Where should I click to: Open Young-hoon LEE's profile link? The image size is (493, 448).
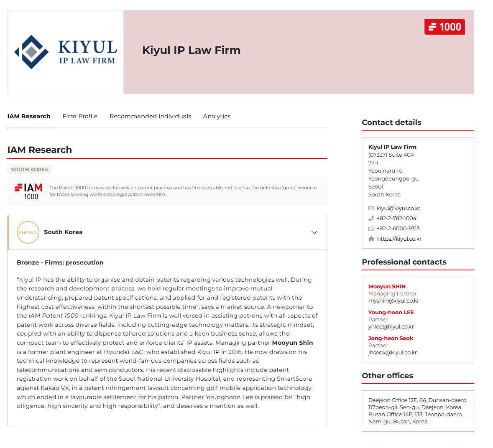point(391,312)
